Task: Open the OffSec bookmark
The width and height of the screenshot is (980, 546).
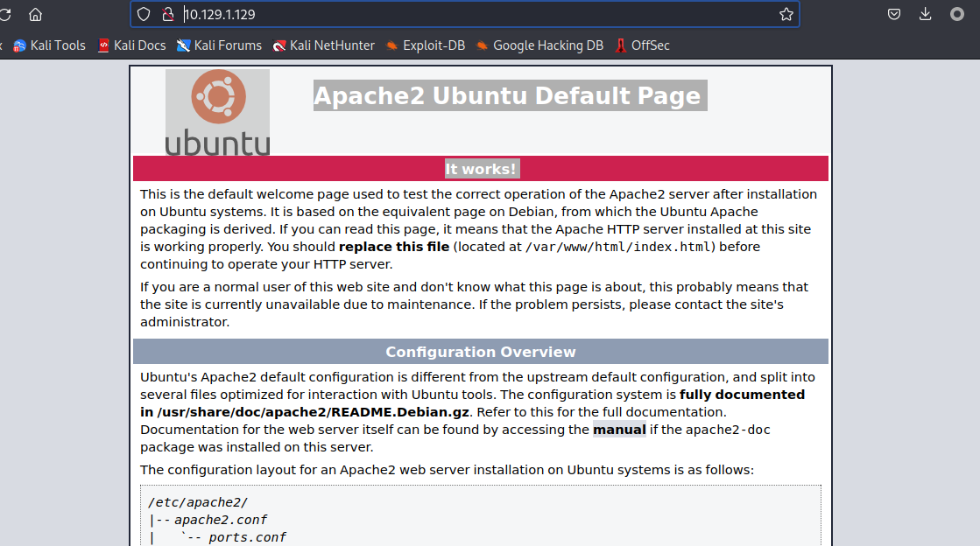Action: 643,45
